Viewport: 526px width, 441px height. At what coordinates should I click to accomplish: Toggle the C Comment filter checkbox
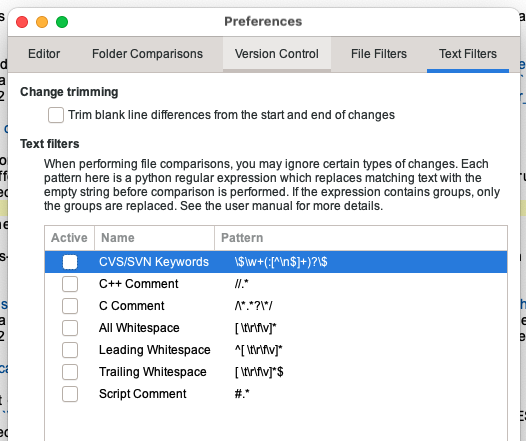(70, 306)
